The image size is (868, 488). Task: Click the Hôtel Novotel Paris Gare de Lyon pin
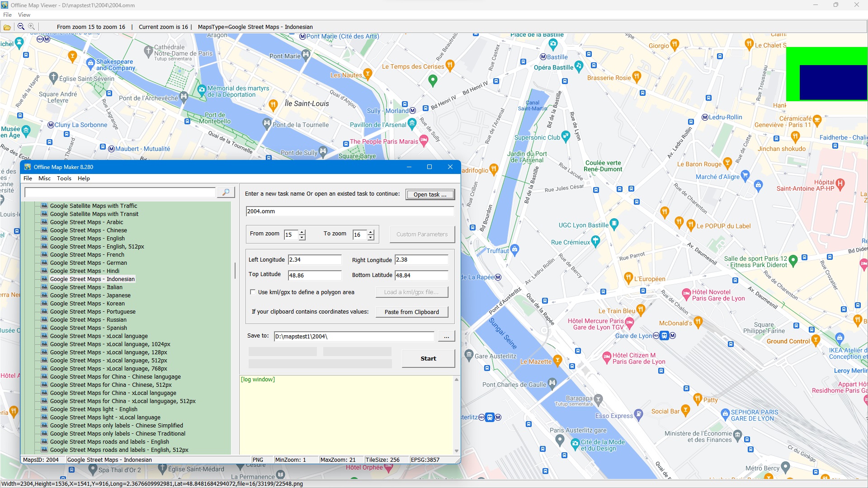pos(686,294)
